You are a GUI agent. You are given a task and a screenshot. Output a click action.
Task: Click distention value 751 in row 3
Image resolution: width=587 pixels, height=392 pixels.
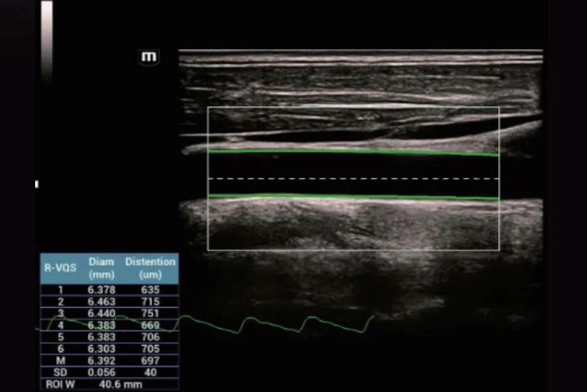[150, 313]
